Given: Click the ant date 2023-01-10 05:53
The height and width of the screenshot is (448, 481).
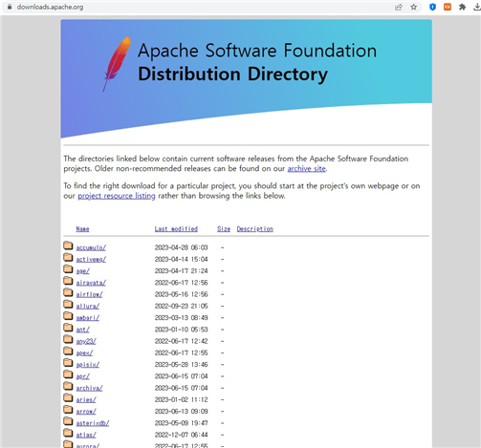Looking at the screenshot, I should [181, 330].
